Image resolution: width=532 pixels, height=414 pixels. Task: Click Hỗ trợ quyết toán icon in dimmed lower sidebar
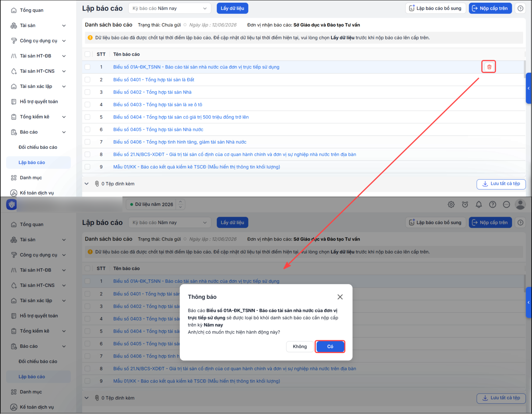[x=13, y=316]
